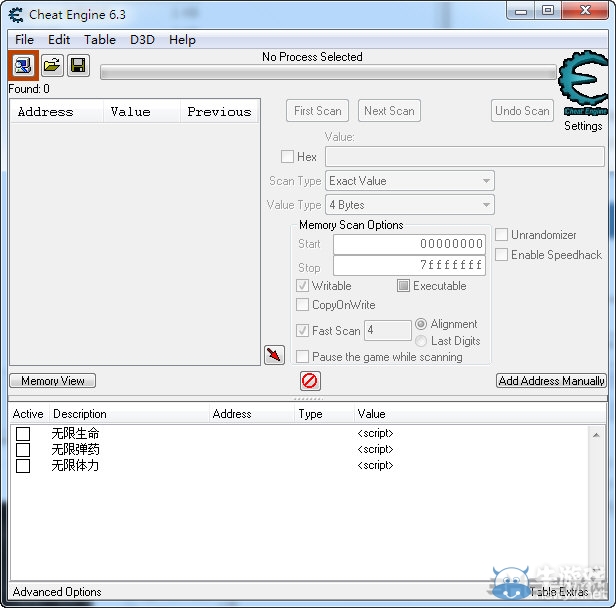Viewport: 616px width, 608px height.
Task: Open Memory View
Action: (x=53, y=381)
